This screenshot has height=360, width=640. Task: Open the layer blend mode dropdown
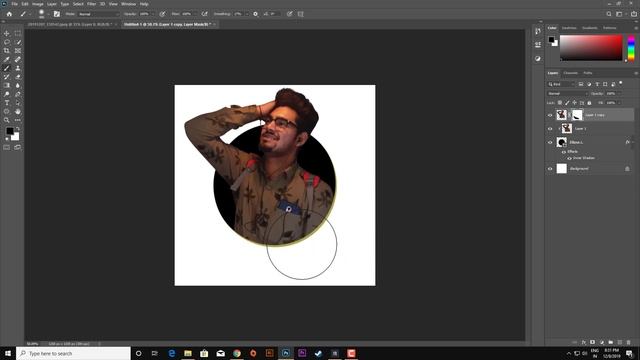[567, 93]
